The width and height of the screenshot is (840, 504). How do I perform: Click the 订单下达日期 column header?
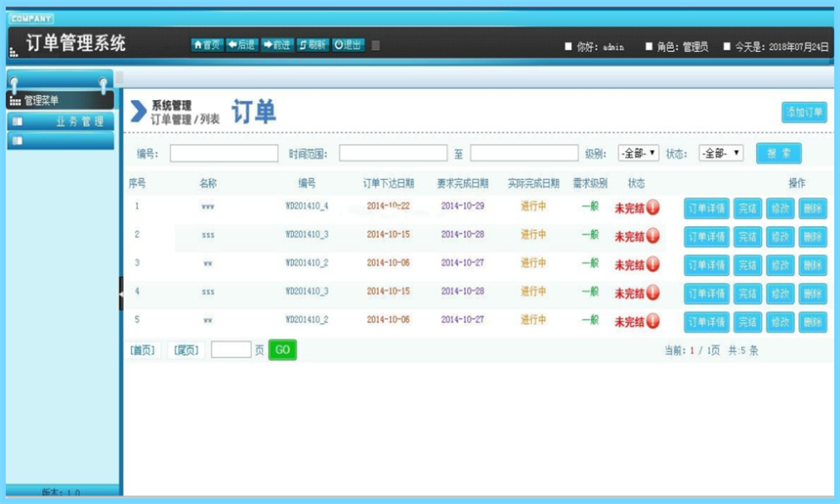coord(388,183)
